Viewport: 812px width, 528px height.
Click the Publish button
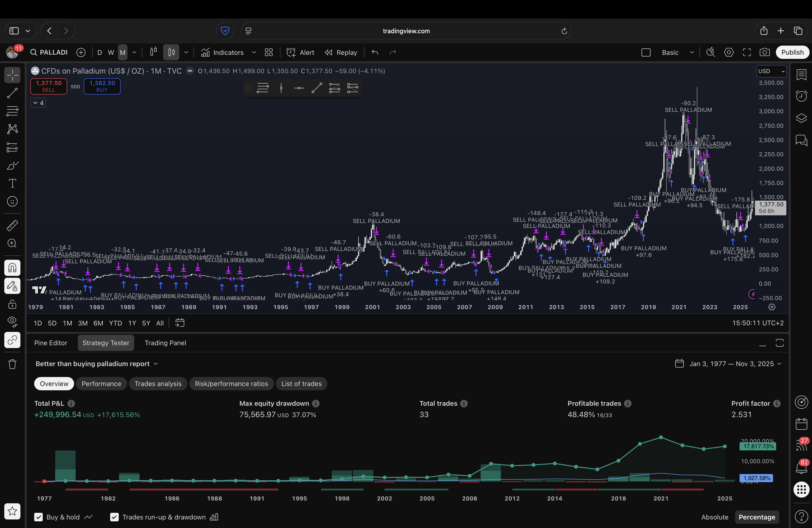pyautogui.click(x=793, y=52)
